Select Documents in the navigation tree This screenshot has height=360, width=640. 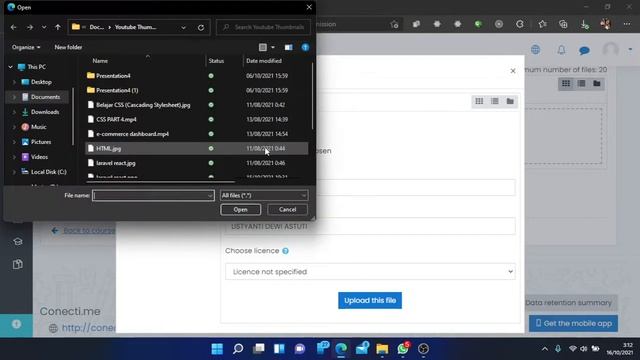pos(45,97)
